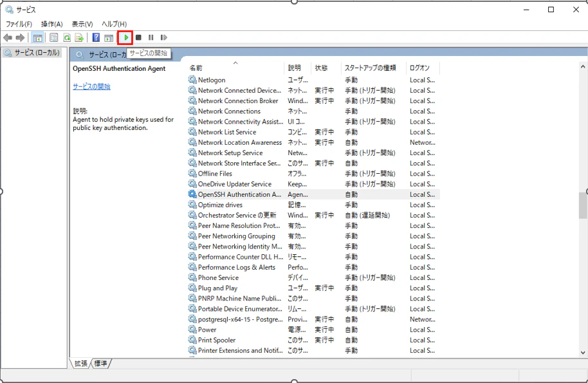Open the 操作(A) menu
588x383 pixels.
coord(51,24)
